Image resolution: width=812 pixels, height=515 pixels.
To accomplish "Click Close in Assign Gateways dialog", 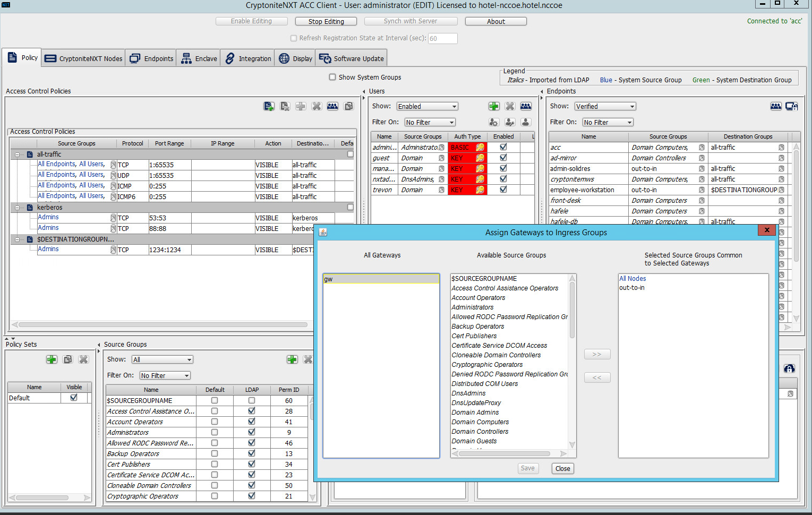I will coord(563,468).
